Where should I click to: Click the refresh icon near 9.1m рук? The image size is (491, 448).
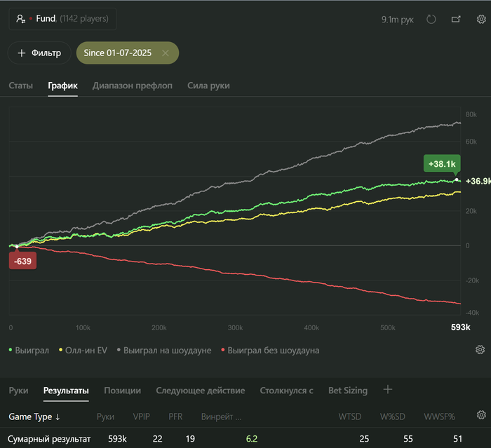point(431,20)
